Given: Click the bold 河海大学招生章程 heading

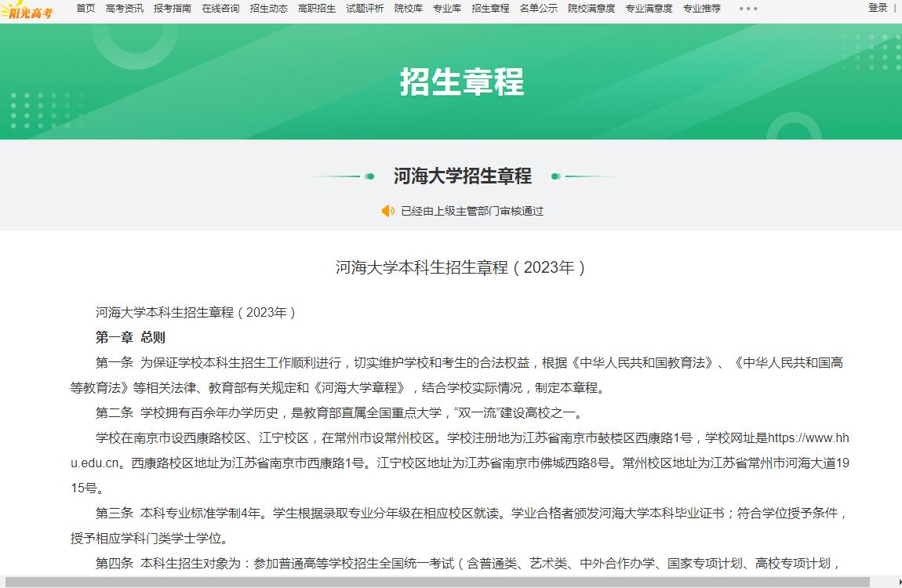Looking at the screenshot, I should [463, 176].
